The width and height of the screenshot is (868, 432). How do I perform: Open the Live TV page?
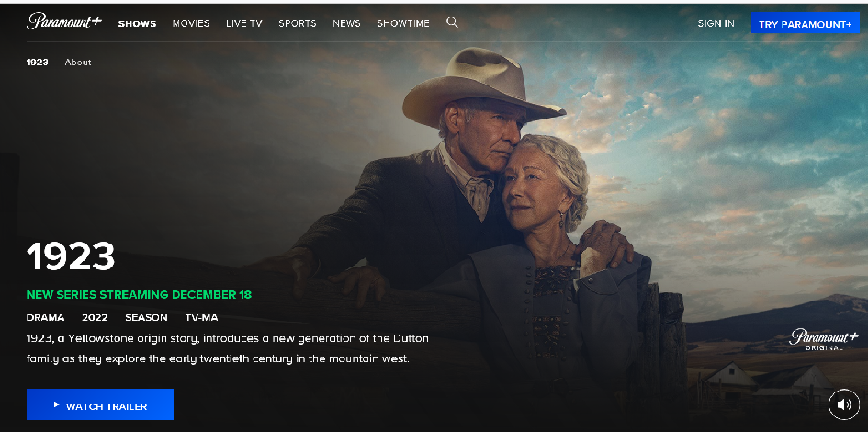pos(244,23)
